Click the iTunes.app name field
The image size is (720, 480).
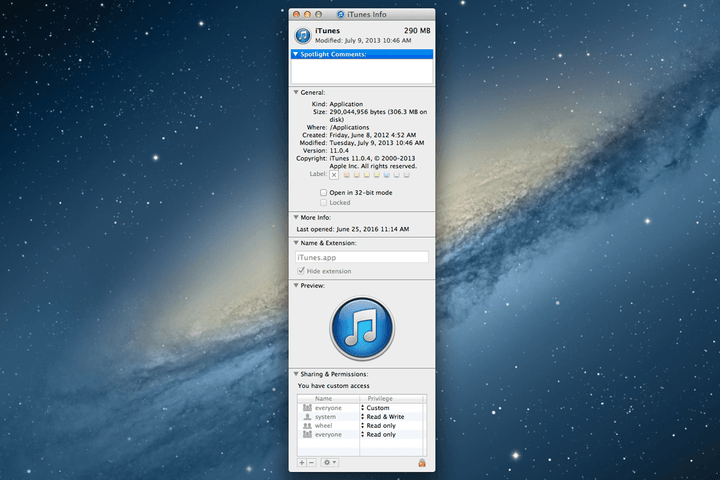pos(362,257)
